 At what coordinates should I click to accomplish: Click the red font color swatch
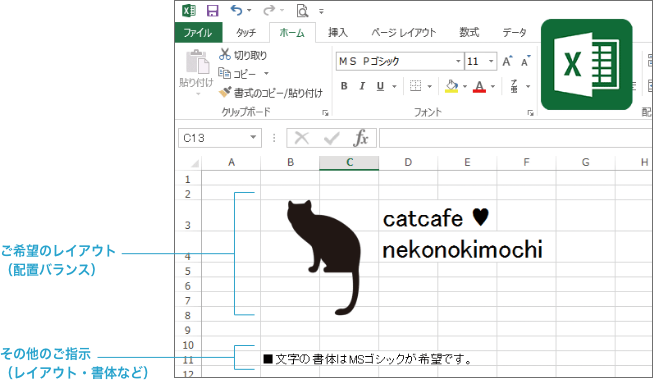point(479,86)
